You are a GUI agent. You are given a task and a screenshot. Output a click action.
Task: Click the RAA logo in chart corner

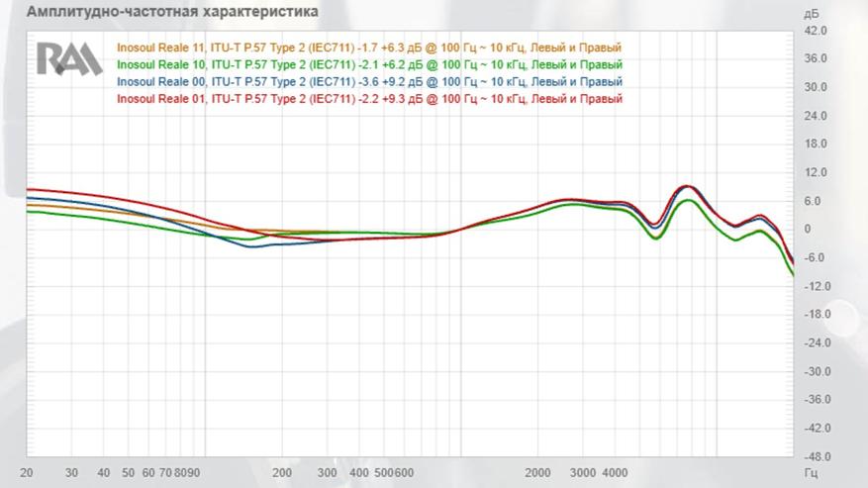coord(69,58)
